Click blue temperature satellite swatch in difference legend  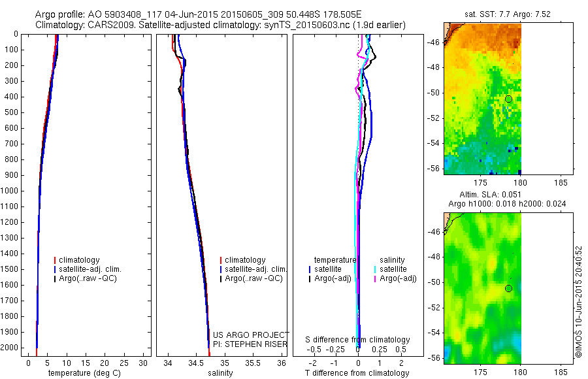[x=310, y=269]
